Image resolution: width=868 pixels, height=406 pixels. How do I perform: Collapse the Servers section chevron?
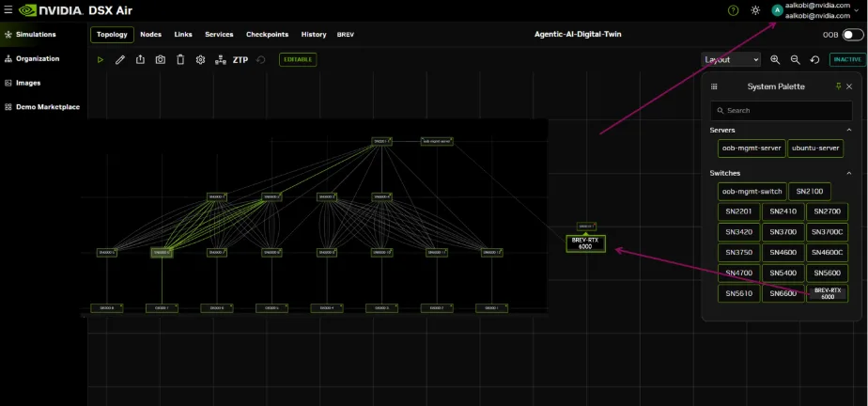849,130
